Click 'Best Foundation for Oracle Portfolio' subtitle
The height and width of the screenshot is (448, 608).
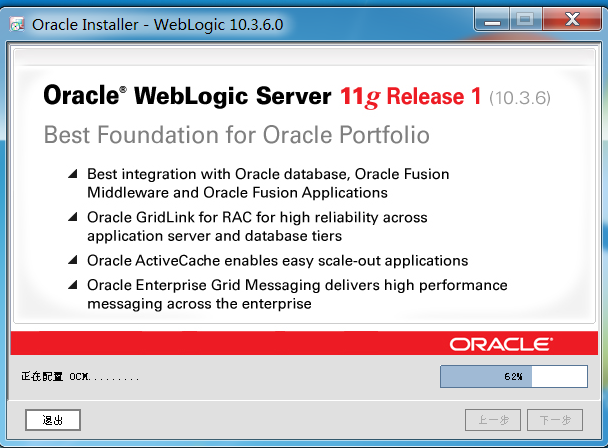pyautogui.click(x=237, y=135)
